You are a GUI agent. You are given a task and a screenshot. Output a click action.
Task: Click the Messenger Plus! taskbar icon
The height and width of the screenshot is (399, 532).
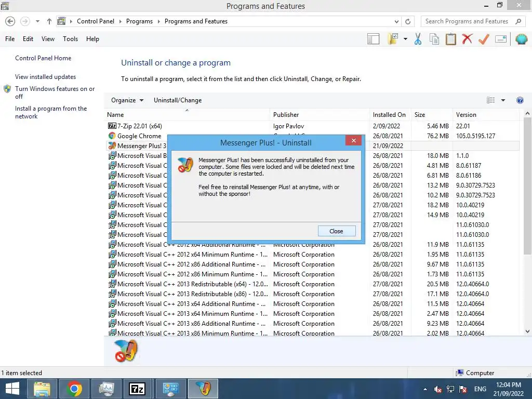[203, 389]
